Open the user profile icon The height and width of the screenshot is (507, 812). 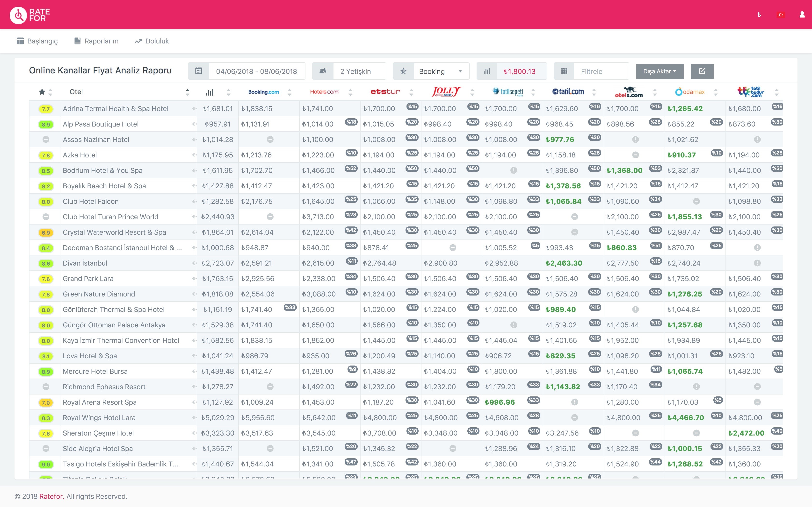802,14
